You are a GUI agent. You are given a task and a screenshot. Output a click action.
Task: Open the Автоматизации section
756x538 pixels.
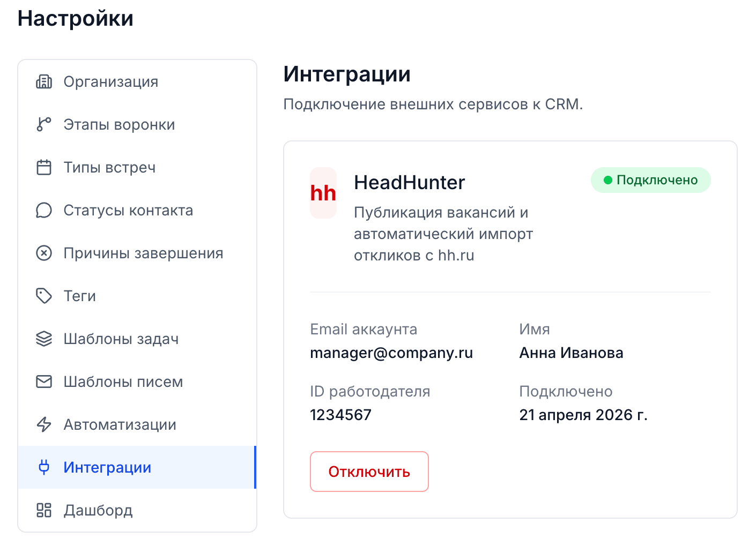(137, 424)
